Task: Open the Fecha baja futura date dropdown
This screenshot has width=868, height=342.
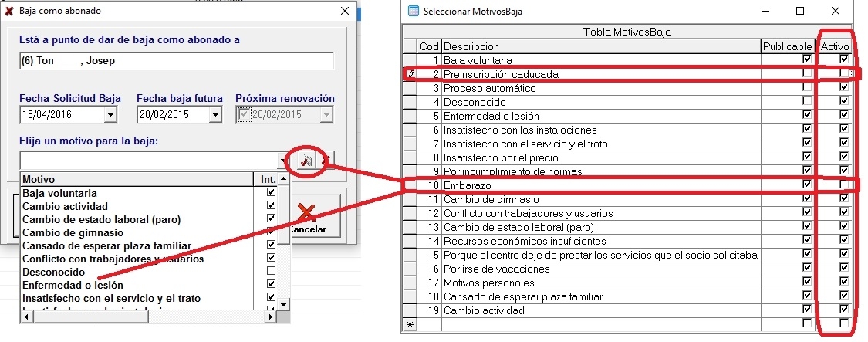Action: 215,115
